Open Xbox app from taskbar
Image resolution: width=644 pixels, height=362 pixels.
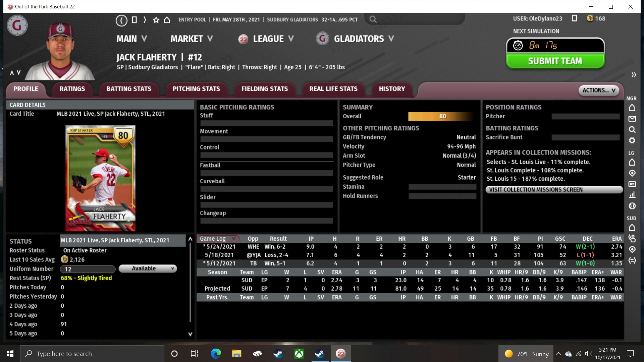pyautogui.click(x=299, y=354)
